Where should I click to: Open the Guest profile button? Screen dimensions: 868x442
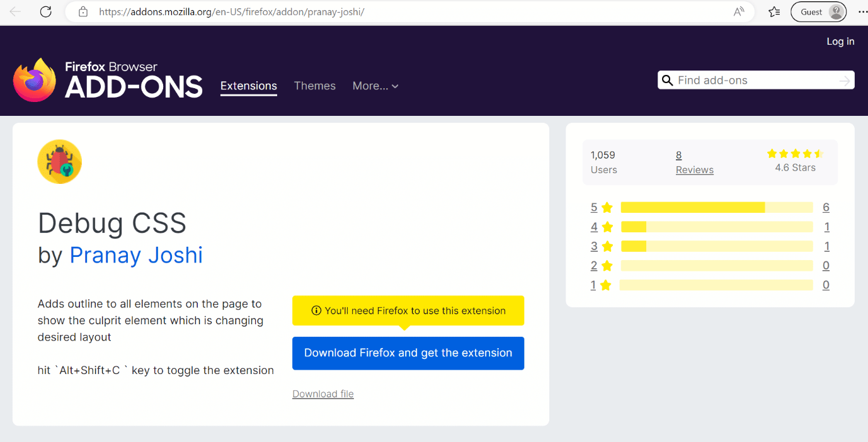818,12
